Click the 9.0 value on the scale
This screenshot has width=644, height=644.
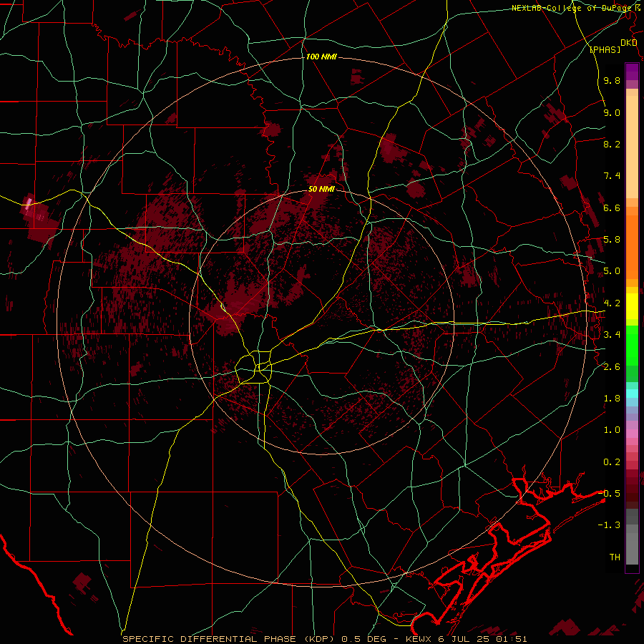click(612, 112)
